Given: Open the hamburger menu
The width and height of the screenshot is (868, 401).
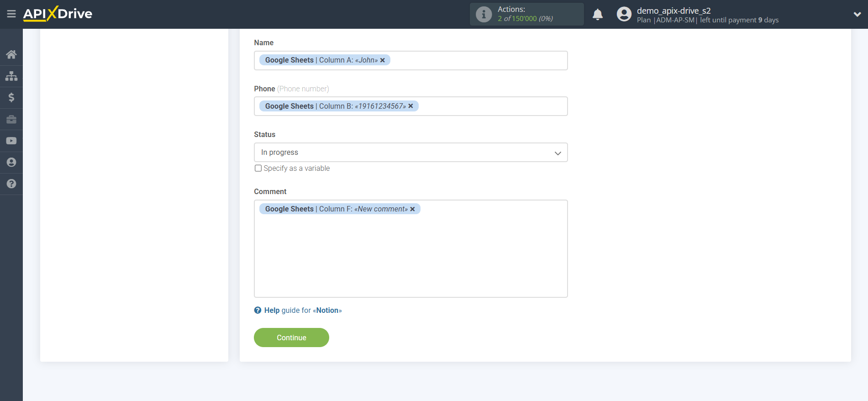Looking at the screenshot, I should coord(11,14).
